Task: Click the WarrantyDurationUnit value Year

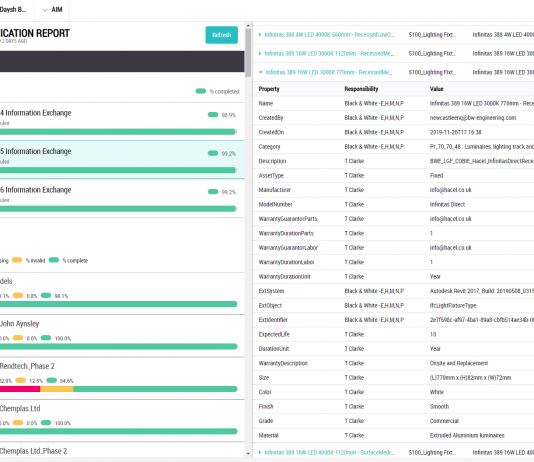Action: click(x=435, y=277)
